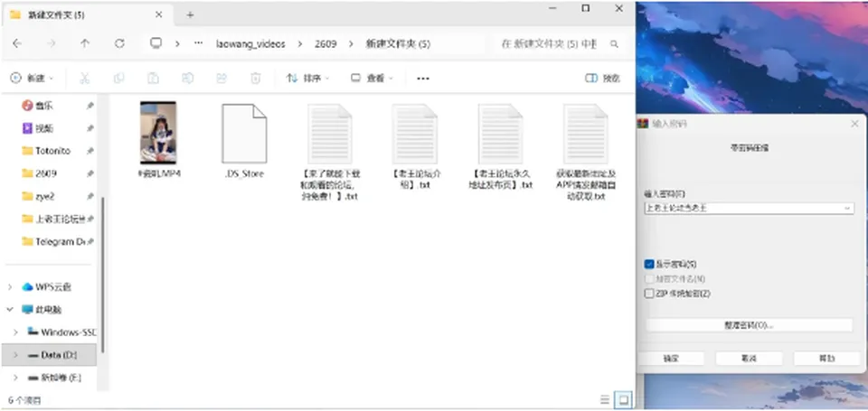
Task: Add a new tab with plus icon
Action: (190, 15)
